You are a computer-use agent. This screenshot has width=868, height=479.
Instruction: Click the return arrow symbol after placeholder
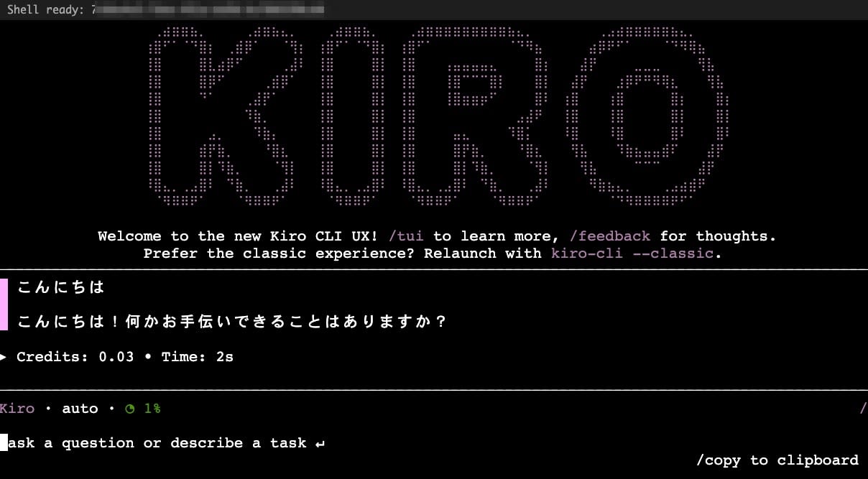click(320, 444)
